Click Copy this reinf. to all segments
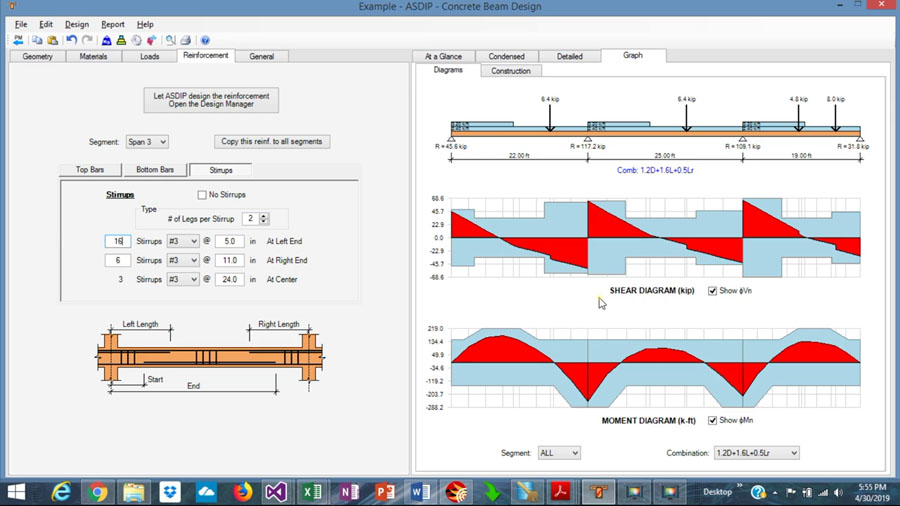The image size is (900, 506). point(272,142)
